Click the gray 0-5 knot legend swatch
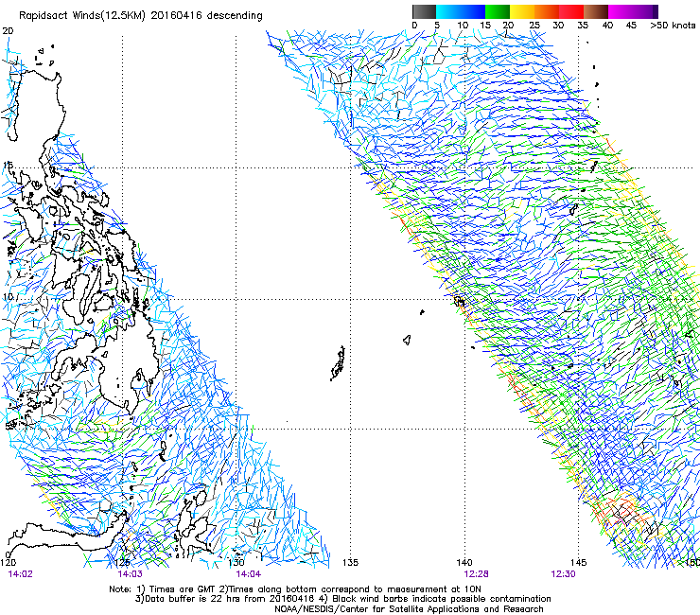Viewport: 700px width, 615px height. (x=424, y=11)
